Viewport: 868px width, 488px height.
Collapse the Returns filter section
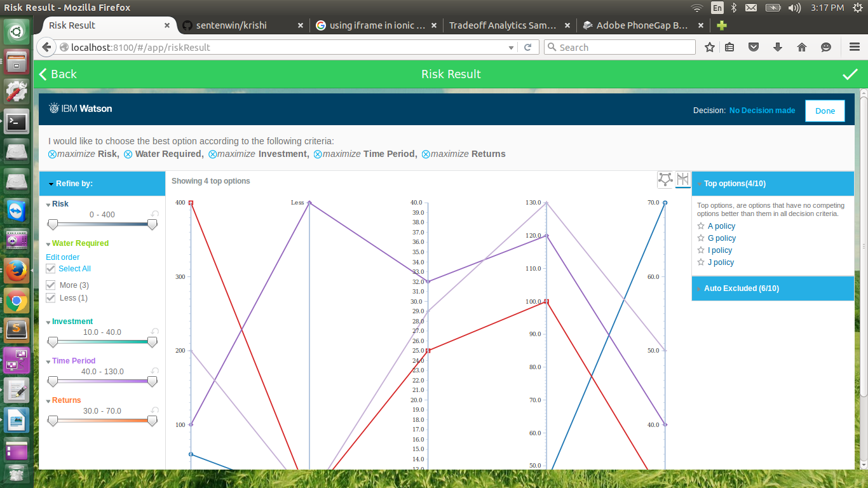(48, 401)
